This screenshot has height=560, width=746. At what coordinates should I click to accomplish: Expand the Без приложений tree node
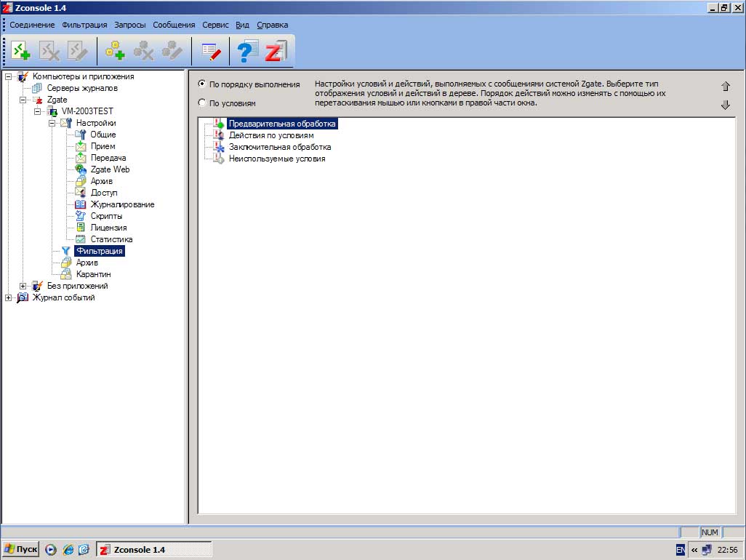click(23, 286)
